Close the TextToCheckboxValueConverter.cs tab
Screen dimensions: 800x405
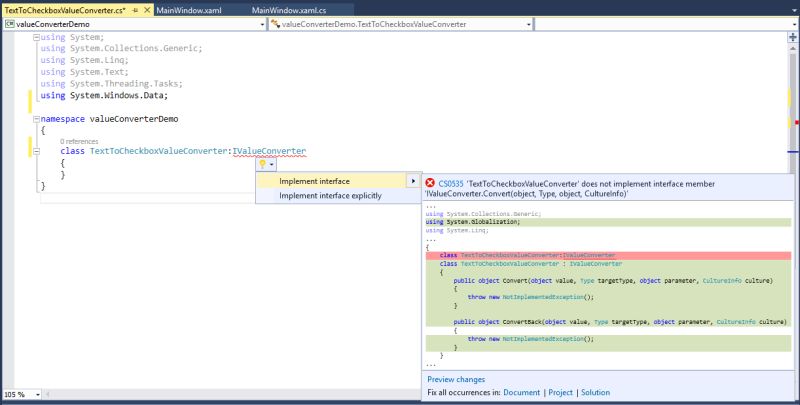pyautogui.click(x=146, y=8)
